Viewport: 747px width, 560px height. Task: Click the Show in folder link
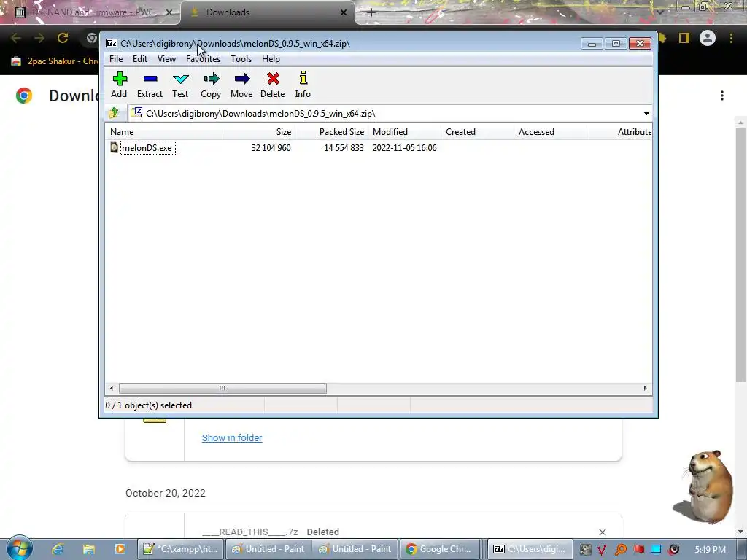[232, 437]
